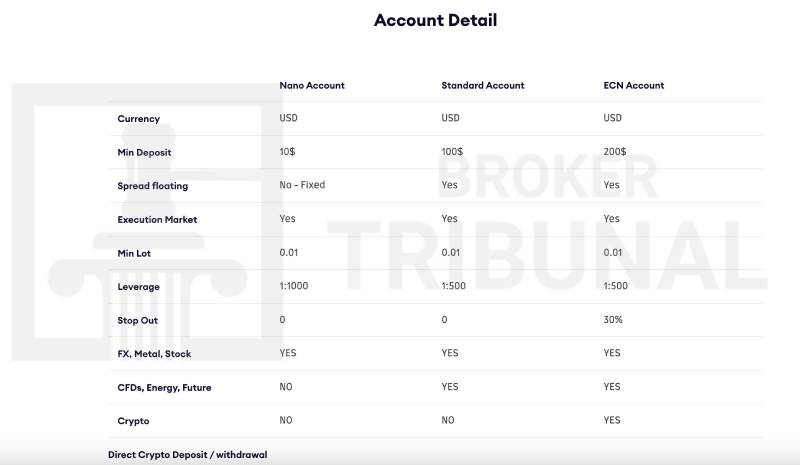
Task: Select the Standard Account column header
Action: point(483,86)
